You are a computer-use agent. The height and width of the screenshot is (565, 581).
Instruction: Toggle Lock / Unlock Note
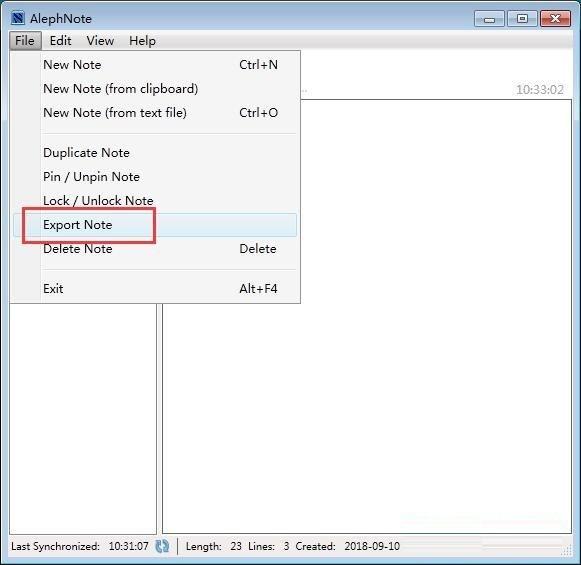coord(155,201)
